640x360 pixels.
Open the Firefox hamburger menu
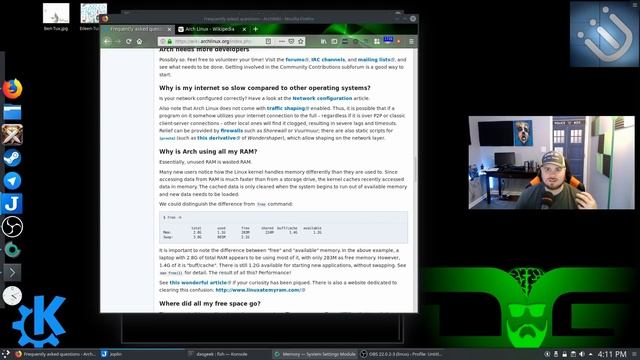(411, 41)
